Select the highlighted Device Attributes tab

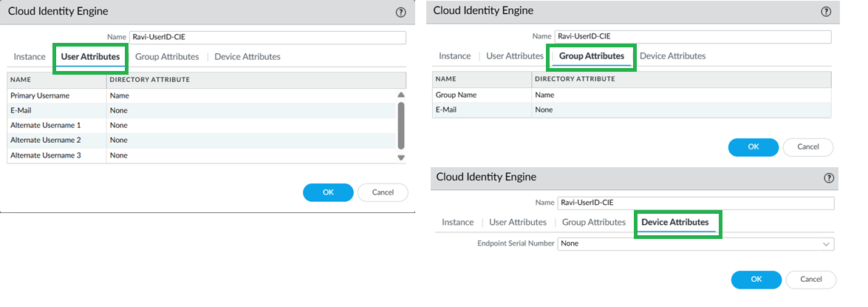pyautogui.click(x=674, y=223)
